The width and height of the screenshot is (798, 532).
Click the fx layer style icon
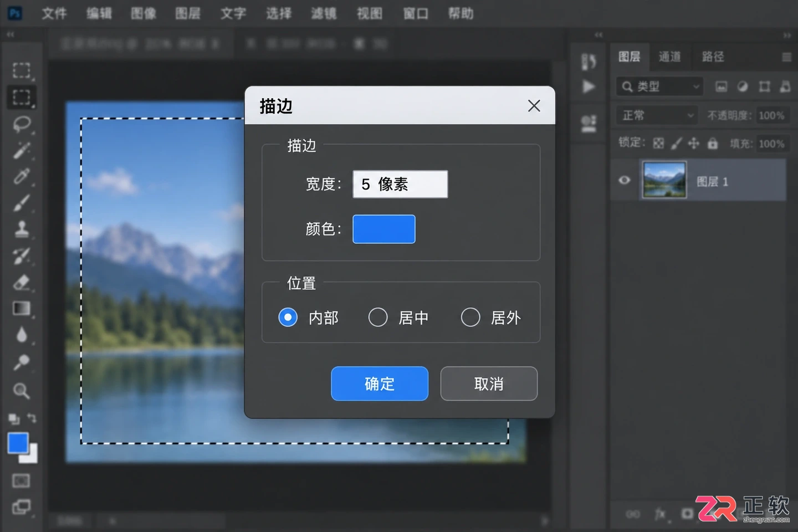tap(660, 514)
